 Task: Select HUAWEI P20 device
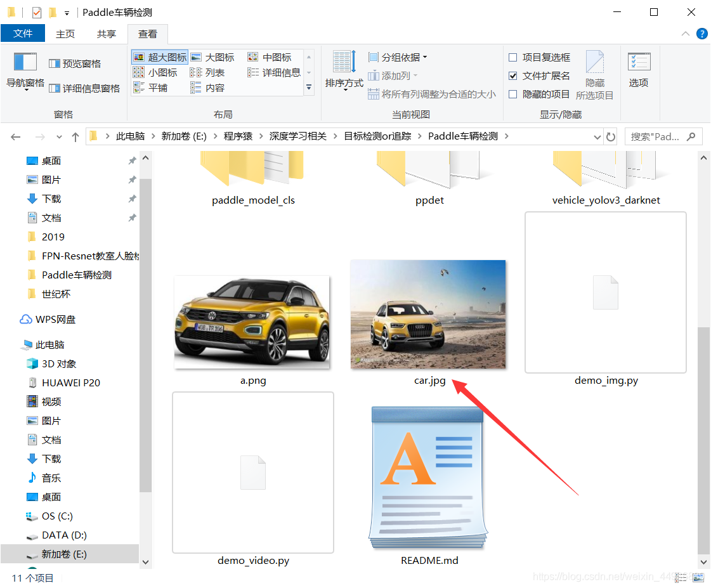(x=63, y=382)
